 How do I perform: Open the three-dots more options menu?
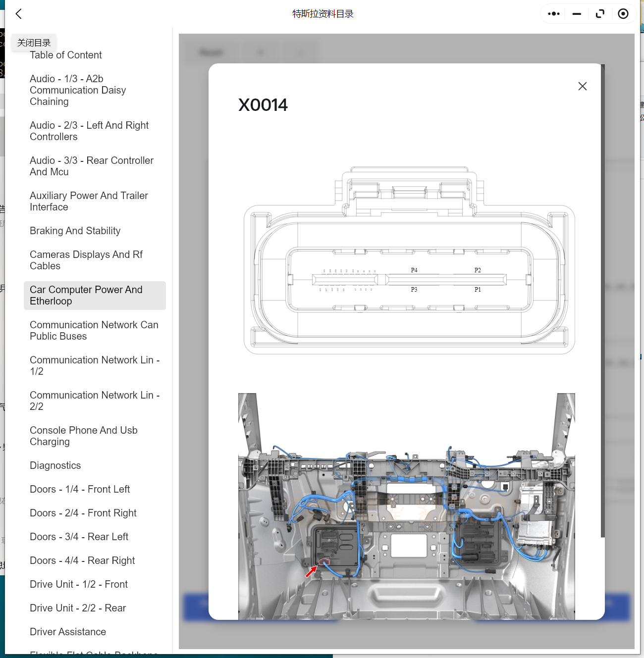[x=554, y=14]
